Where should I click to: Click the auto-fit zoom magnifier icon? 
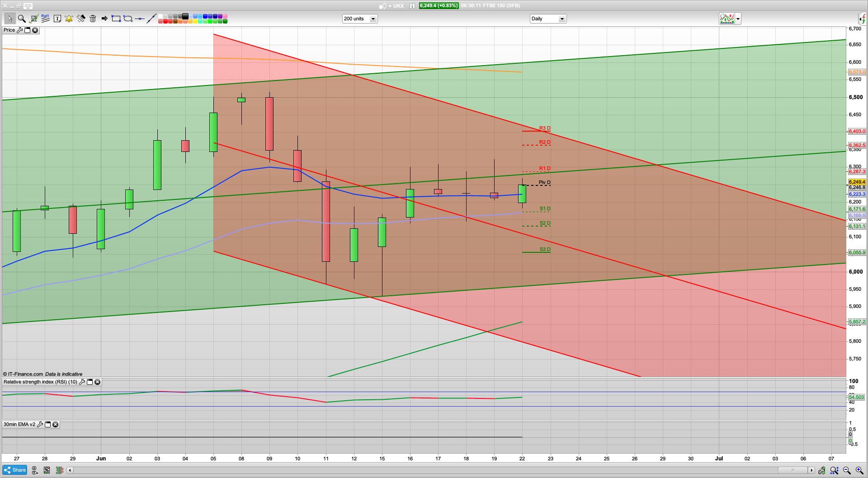[834, 470]
